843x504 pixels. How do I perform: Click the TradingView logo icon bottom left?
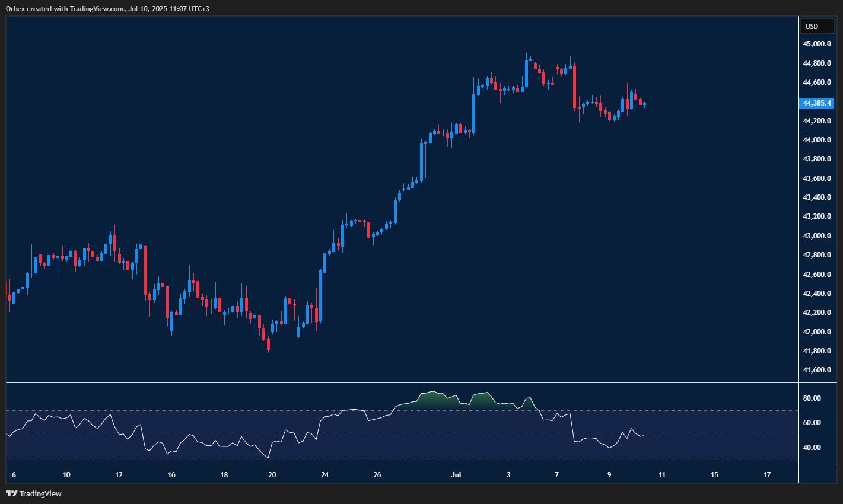click(x=11, y=493)
